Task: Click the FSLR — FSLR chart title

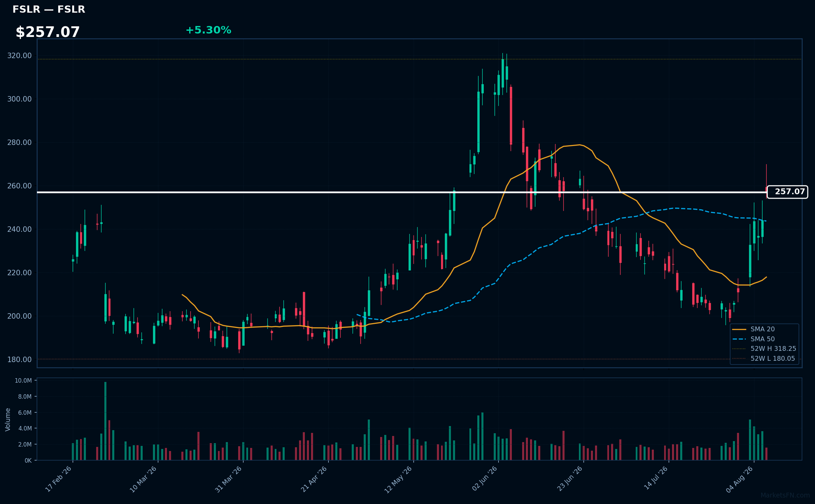Action: click(49, 10)
